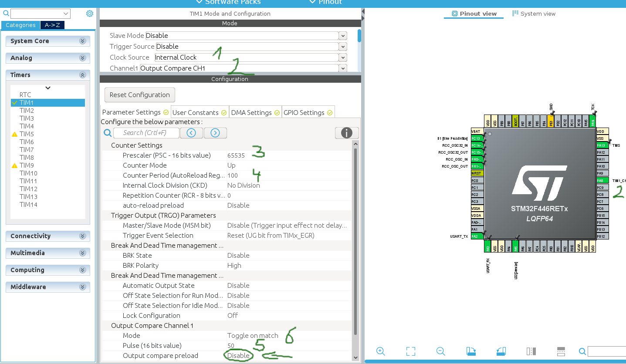Click the green PC13 pin on the chip
The image size is (626, 364).
477,138
